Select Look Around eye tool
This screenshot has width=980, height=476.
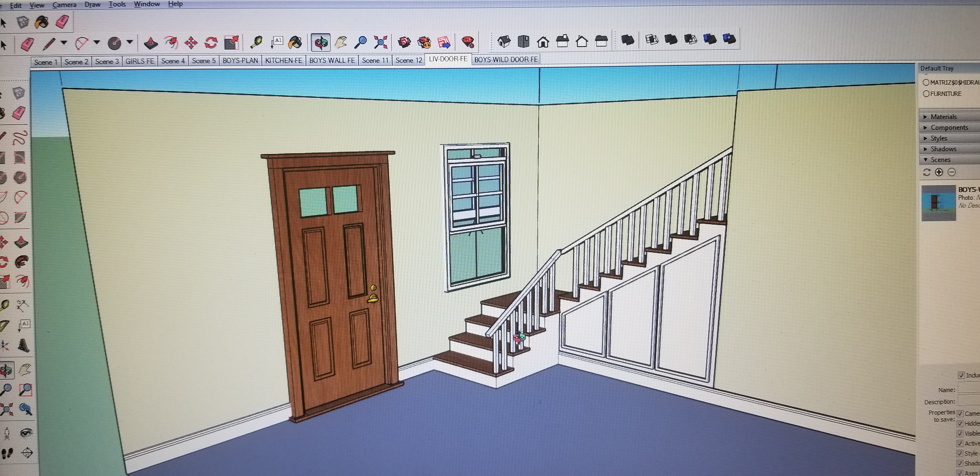tap(26, 433)
